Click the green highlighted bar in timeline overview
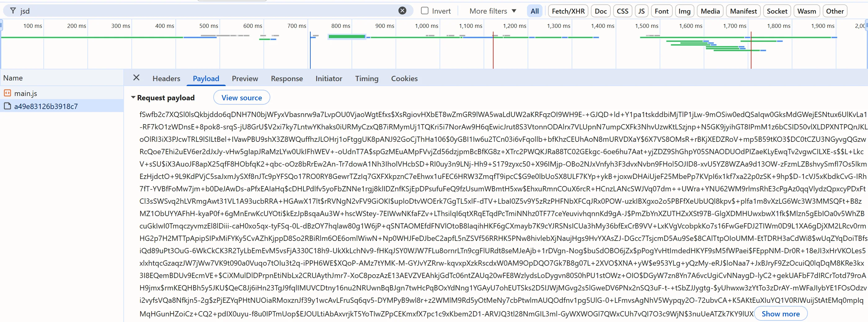The image size is (868, 322). (x=347, y=36)
